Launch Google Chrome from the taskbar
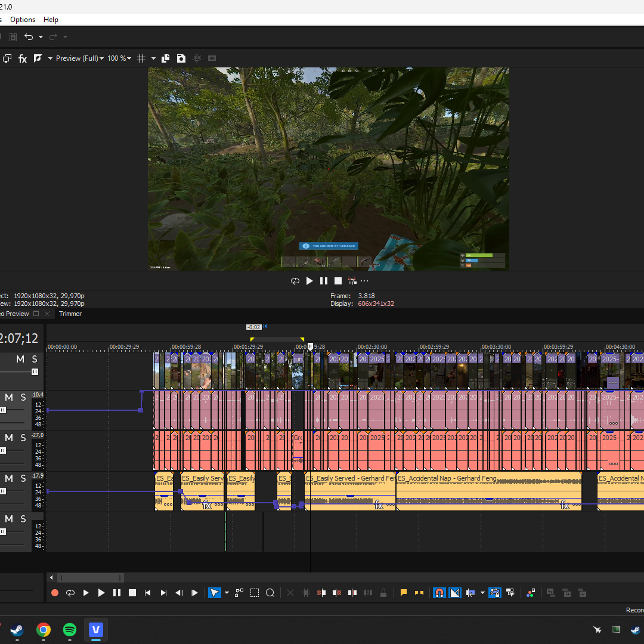Screen dimensions: 644x644 [x=43, y=630]
